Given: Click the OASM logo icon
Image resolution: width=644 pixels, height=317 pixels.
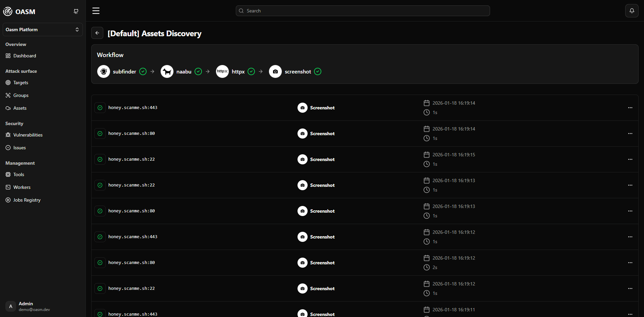Looking at the screenshot, I should [8, 11].
